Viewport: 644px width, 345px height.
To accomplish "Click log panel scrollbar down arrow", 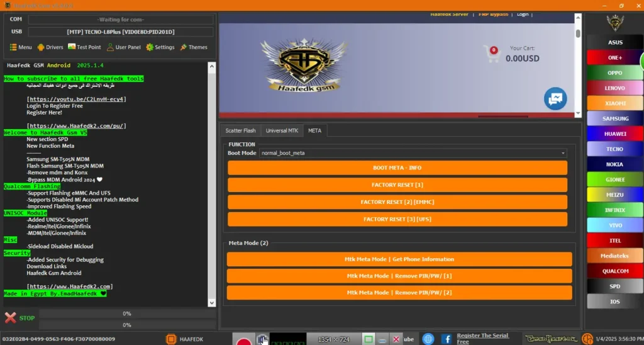I will pyautogui.click(x=211, y=303).
